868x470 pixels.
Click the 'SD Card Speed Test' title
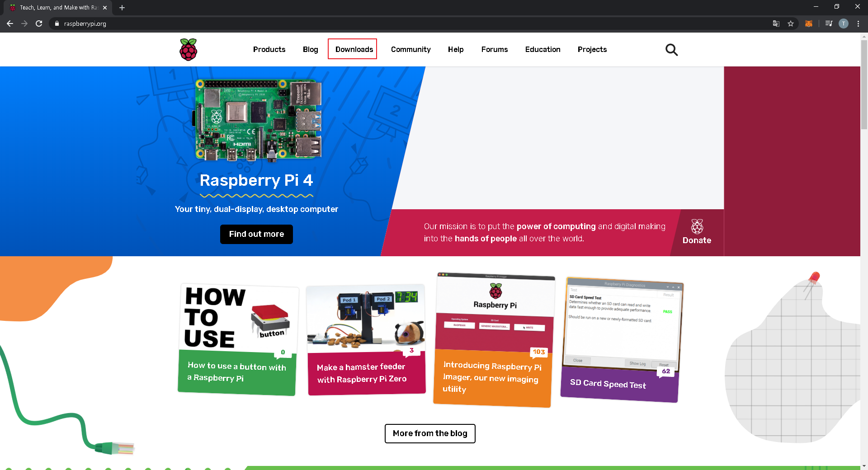(x=608, y=384)
